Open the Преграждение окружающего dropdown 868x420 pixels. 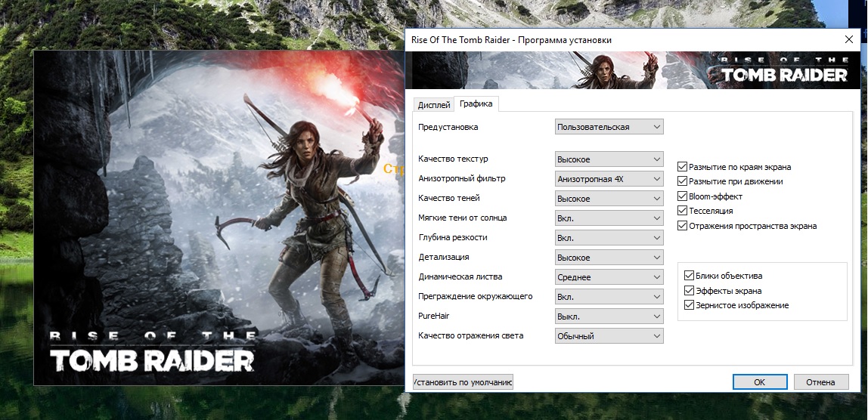609,297
